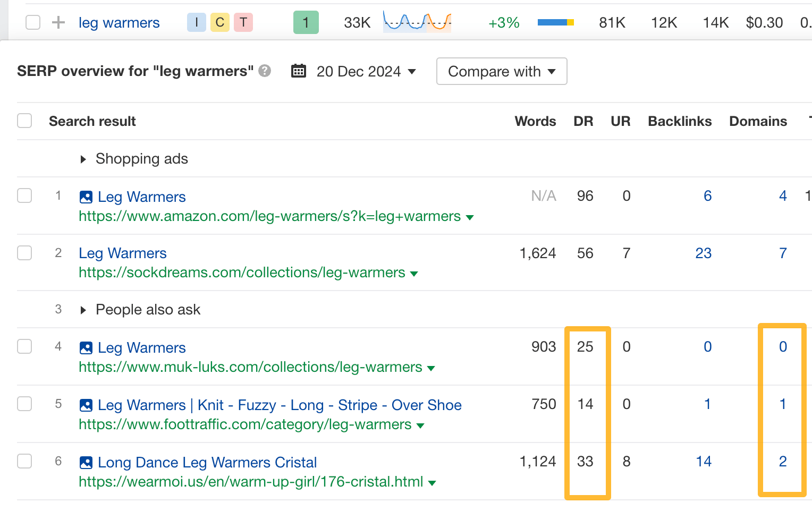Select the Informational intent badge
812x511 pixels.
[x=196, y=22]
